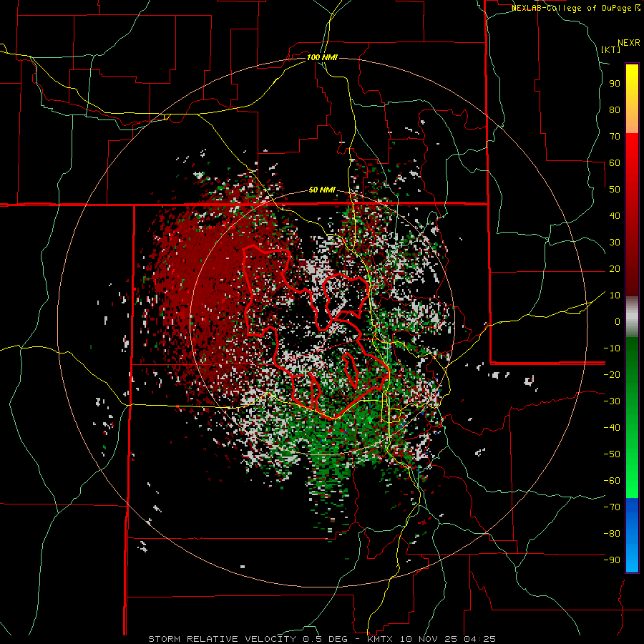The width and height of the screenshot is (644, 644).
Task: Click the 04:25 timestamp text
Action: (480, 639)
